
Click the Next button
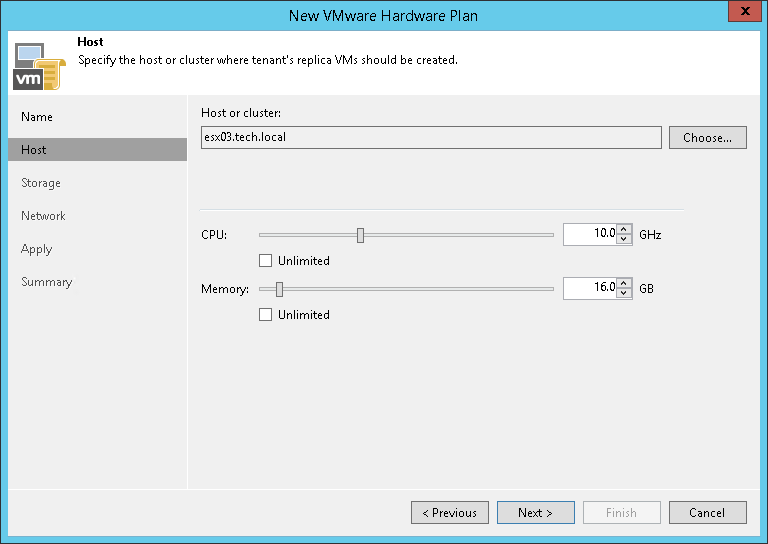[x=535, y=513]
